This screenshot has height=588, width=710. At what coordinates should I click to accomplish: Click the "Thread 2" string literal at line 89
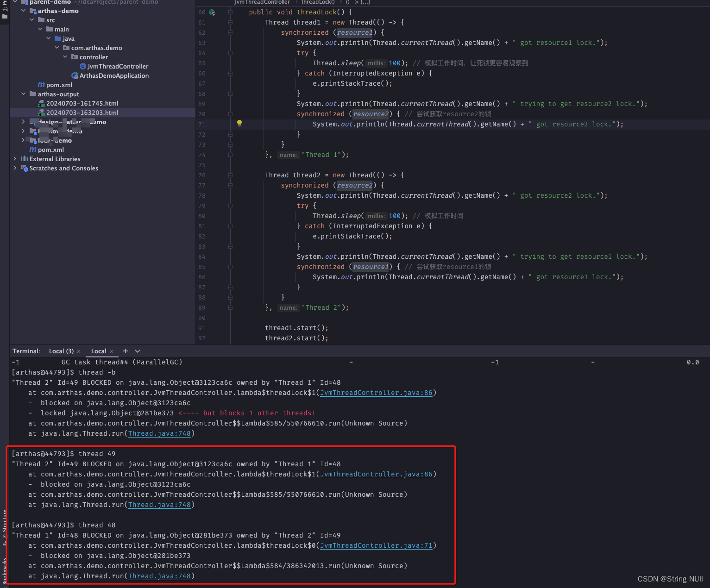321,307
